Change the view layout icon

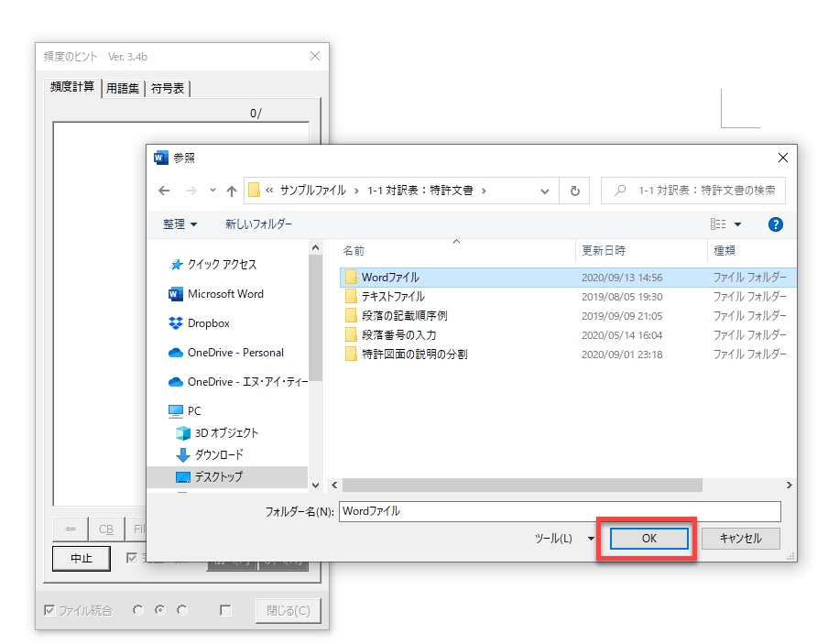[x=718, y=224]
